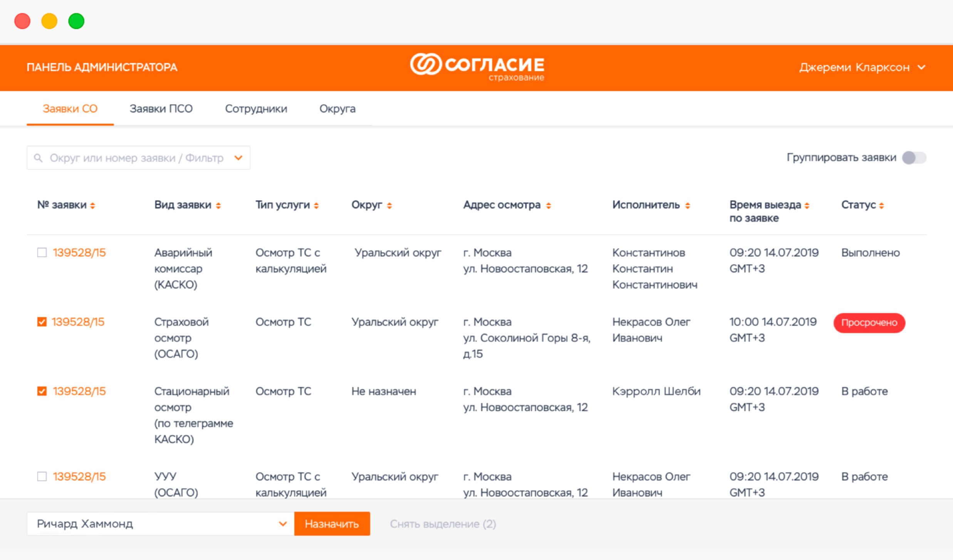
Task: Sort by Статус column arrows
Action: (x=882, y=206)
